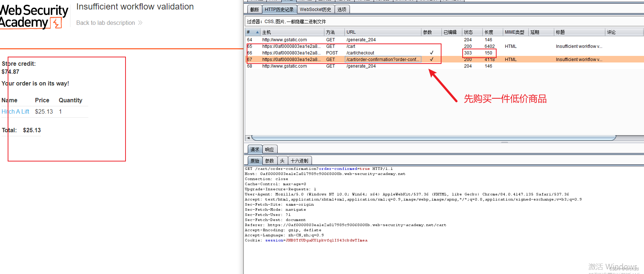The image size is (644, 274).
Task: Sort by the MIME类型 column header
Action: tap(516, 32)
